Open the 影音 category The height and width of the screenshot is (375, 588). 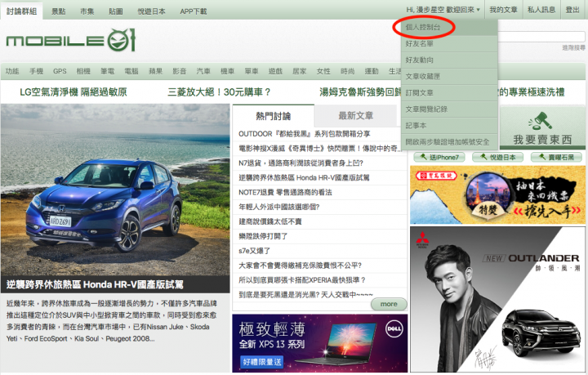point(179,71)
